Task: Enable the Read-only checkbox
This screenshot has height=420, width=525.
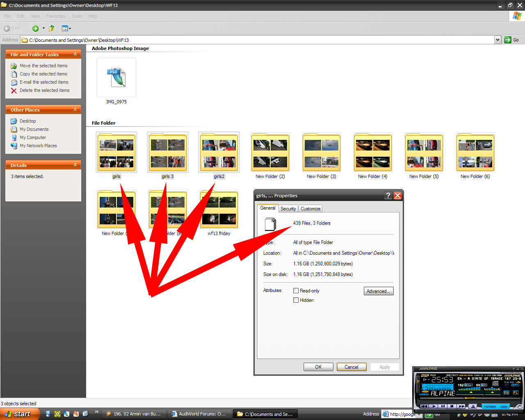Action: [296, 291]
